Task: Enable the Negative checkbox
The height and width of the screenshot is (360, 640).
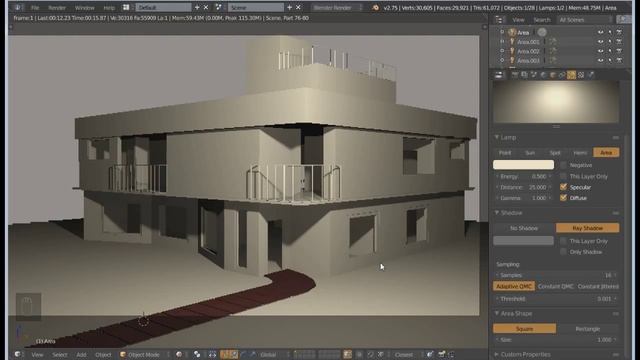Action: point(563,165)
